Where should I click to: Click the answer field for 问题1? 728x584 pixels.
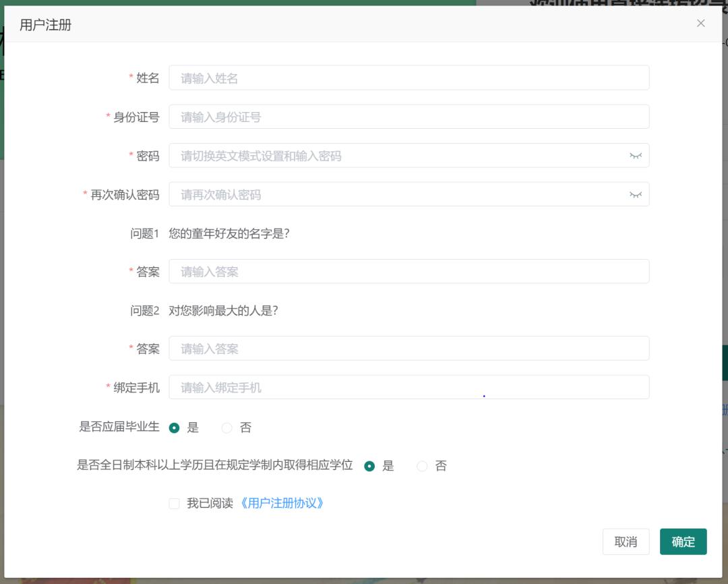[x=409, y=271]
